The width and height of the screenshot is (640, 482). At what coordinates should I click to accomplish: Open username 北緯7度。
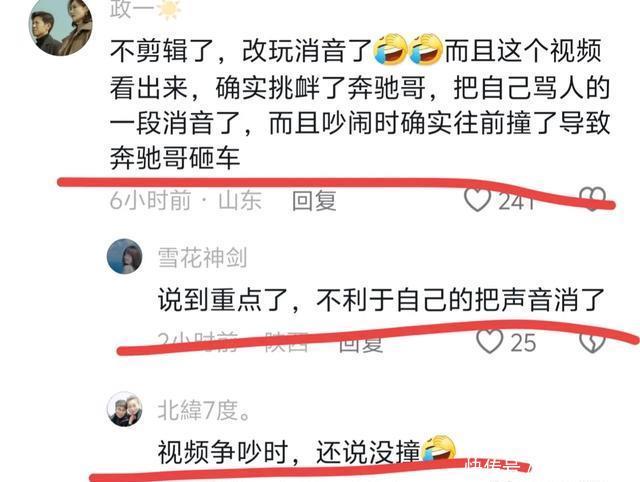coord(204,410)
